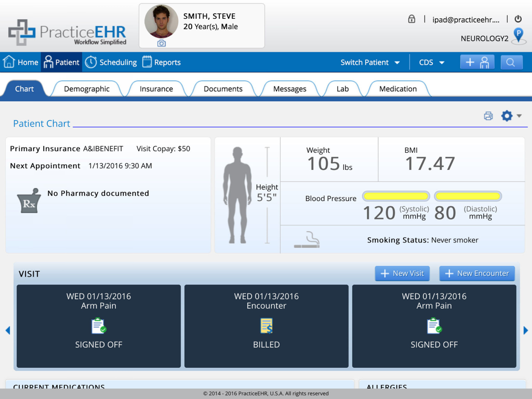Click the New Visit button
532x399 pixels.
pos(402,273)
